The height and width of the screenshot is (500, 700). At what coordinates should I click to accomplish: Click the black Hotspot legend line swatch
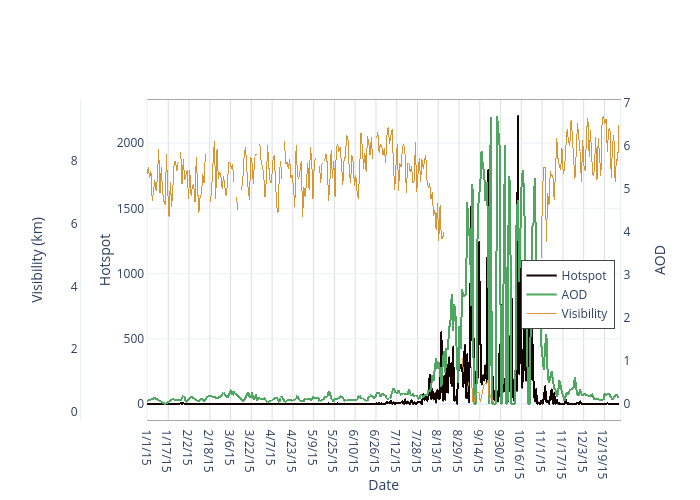tap(541, 275)
